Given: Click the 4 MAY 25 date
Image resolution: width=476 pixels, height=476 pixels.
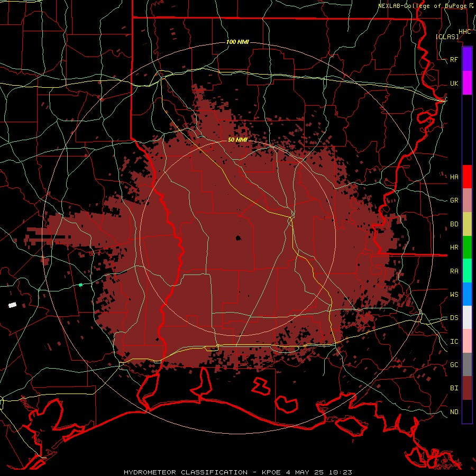Looking at the screenshot, I should pos(305,472).
